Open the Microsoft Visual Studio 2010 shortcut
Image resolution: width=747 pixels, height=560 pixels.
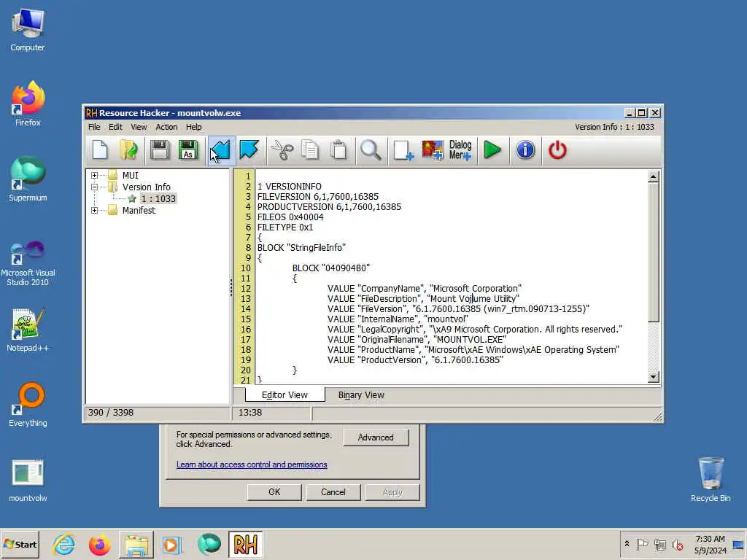click(x=28, y=263)
